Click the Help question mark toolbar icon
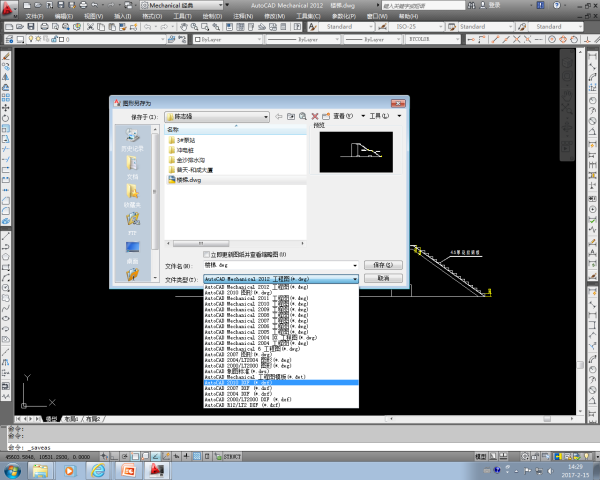This screenshot has height=480, width=600. pyautogui.click(x=297, y=27)
